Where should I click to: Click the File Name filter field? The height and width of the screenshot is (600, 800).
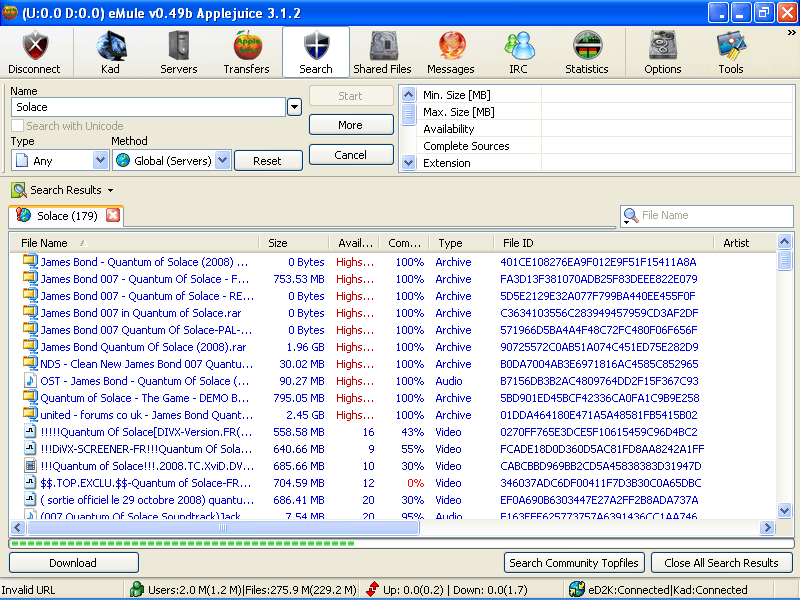(706, 215)
